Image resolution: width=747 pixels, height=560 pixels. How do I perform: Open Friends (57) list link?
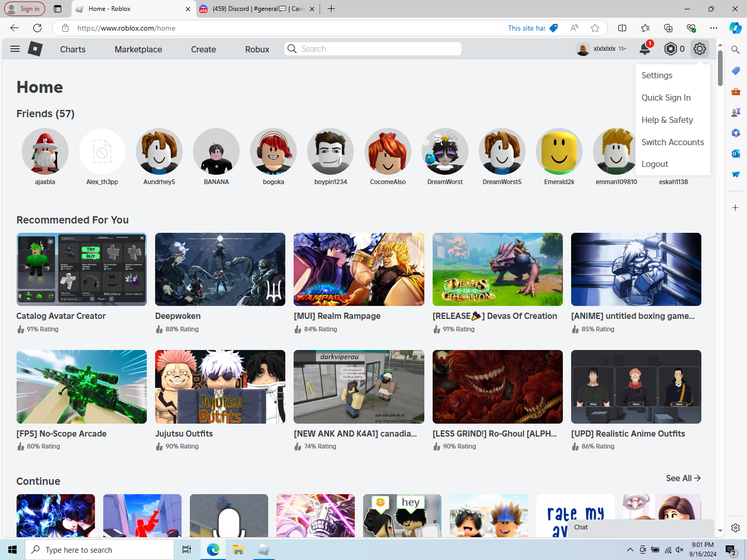pyautogui.click(x=46, y=114)
